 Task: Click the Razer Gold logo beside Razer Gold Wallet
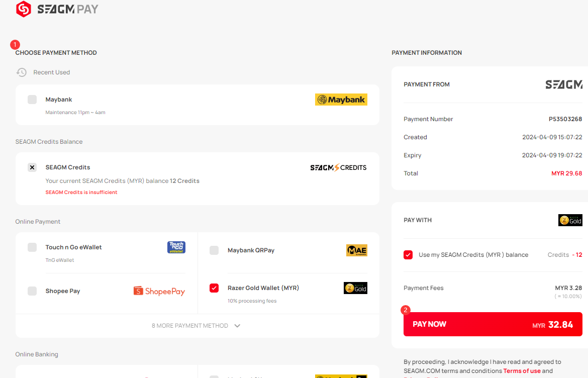[x=355, y=288]
